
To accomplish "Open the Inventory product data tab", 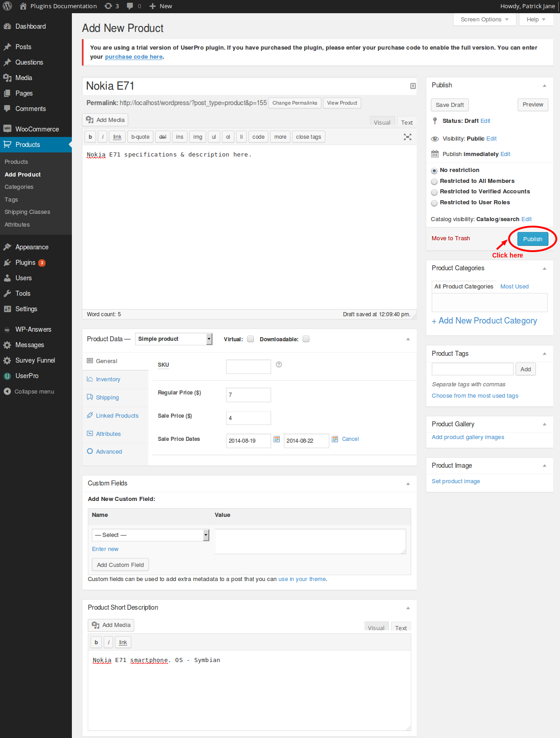I will click(116, 379).
